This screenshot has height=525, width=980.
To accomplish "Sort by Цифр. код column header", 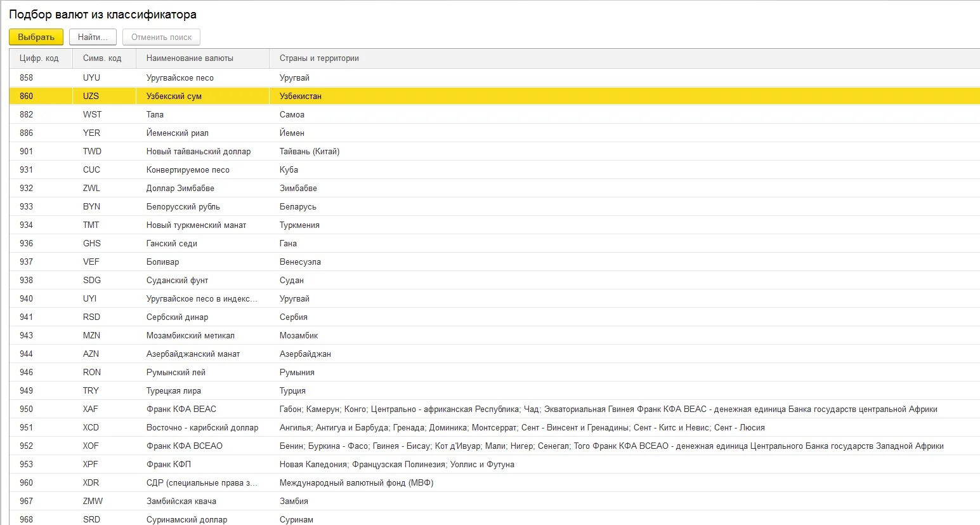I will pyautogui.click(x=41, y=58).
